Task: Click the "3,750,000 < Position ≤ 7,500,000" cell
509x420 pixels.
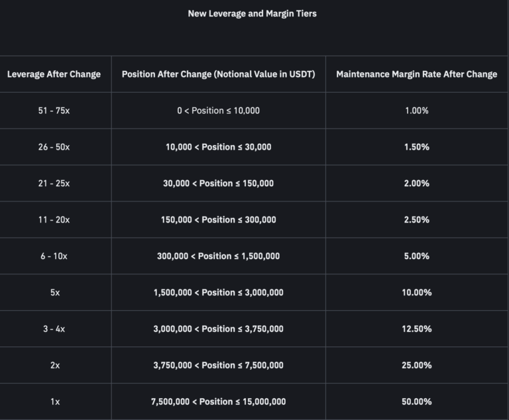Action: click(x=218, y=366)
